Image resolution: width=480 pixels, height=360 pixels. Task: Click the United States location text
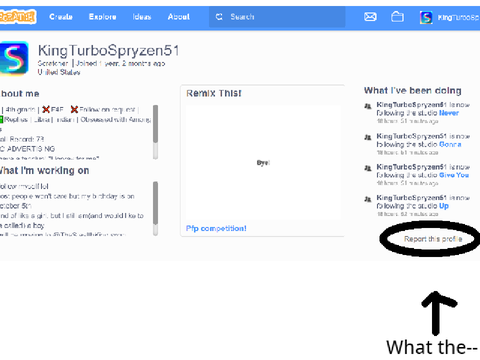click(59, 72)
